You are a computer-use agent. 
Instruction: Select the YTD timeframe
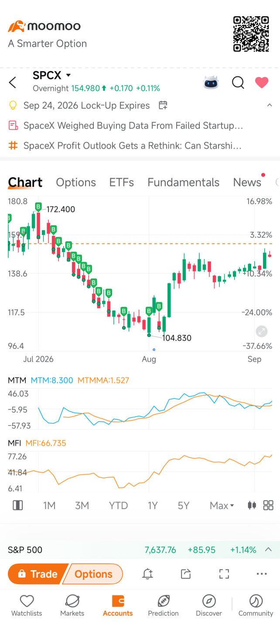(118, 506)
